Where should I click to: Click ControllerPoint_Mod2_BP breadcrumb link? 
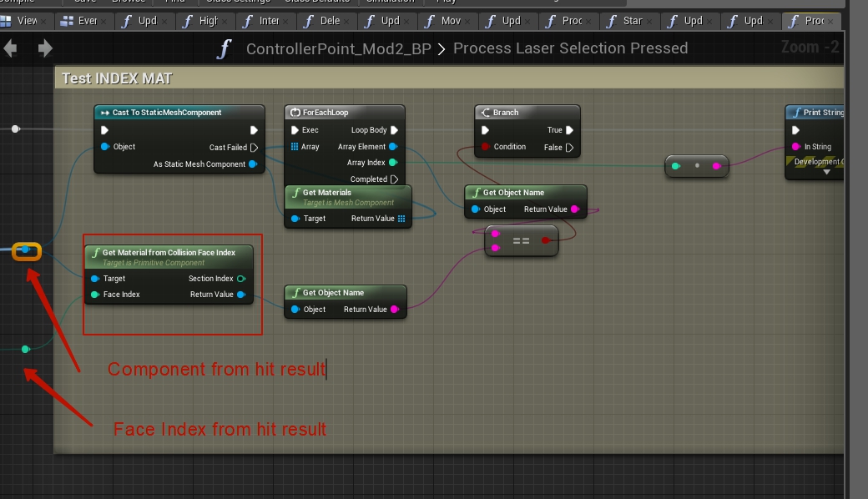tap(338, 48)
